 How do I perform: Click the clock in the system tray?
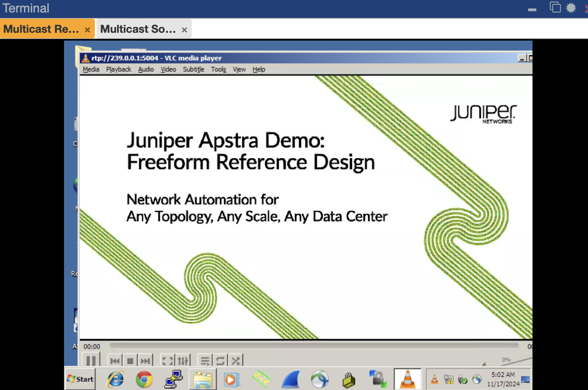503,378
